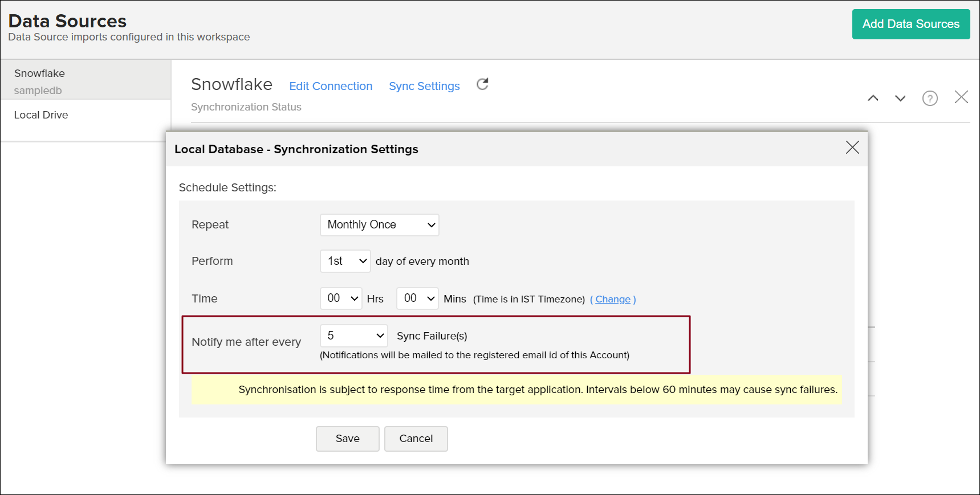
Task: Click the Add Data Sources button
Action: pyautogui.click(x=910, y=24)
